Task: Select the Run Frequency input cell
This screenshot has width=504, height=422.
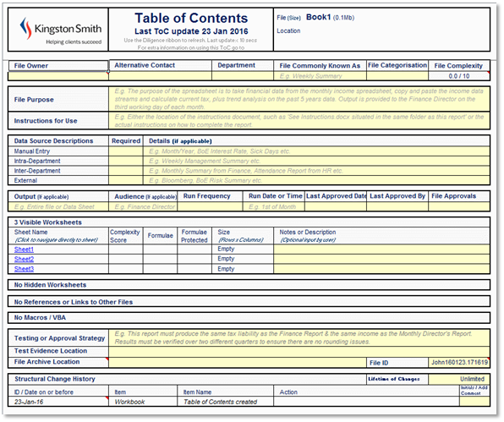Action: click(210, 206)
